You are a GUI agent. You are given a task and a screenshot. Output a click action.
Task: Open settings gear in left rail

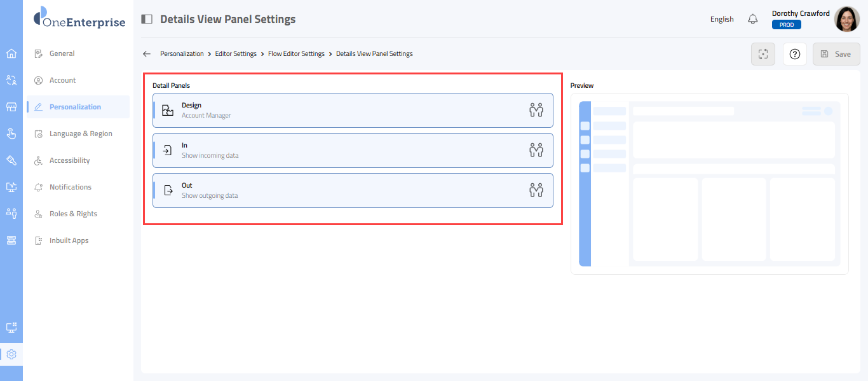(11, 354)
